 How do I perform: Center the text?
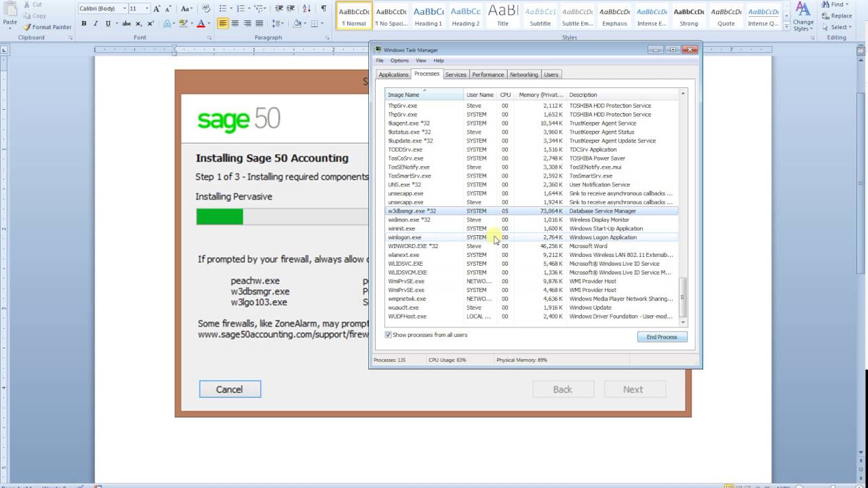235,23
